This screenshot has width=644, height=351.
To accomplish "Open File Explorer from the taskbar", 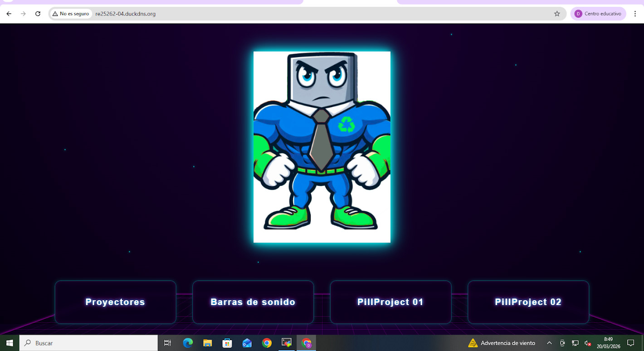I will pyautogui.click(x=208, y=343).
